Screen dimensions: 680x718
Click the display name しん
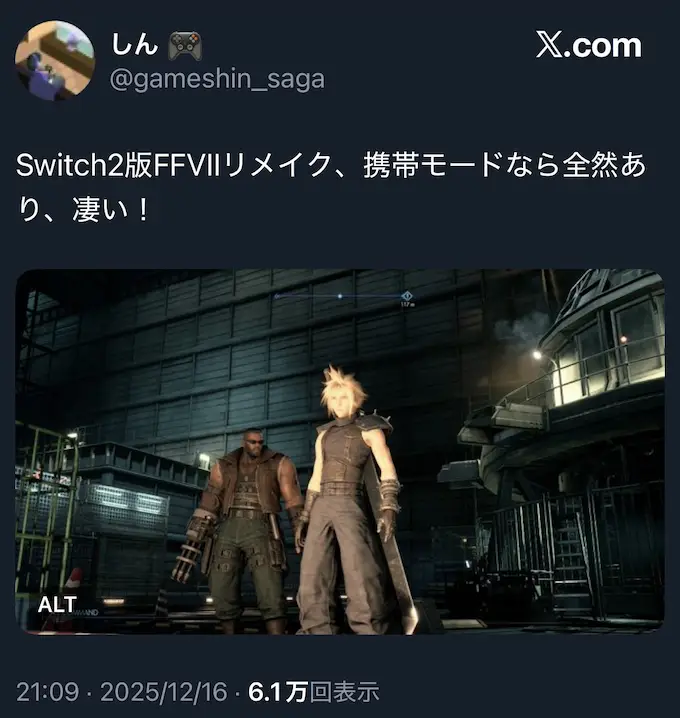135,45
